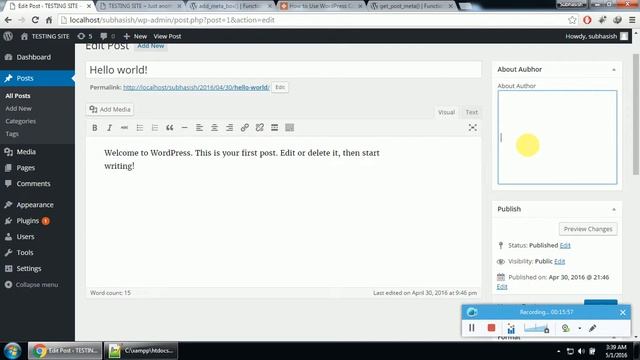
Task: Align text left
Action: 199,128
